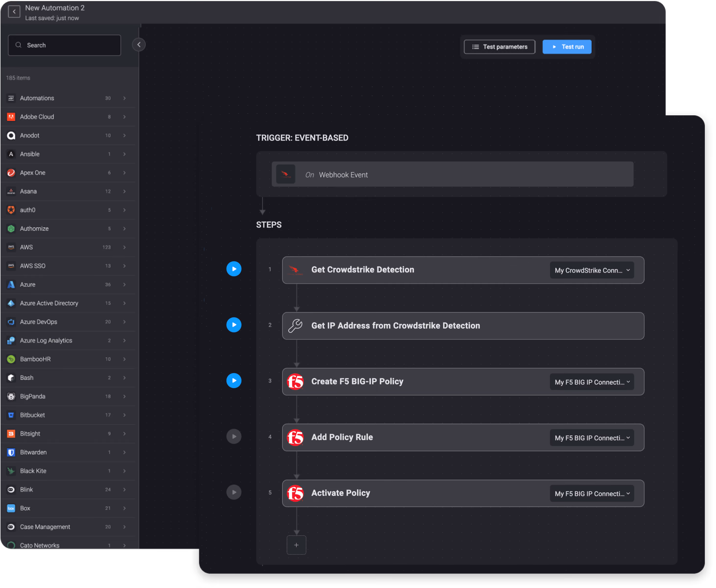The height and width of the screenshot is (588, 716).
Task: Click the Bash icon
Action: [x=11, y=378]
